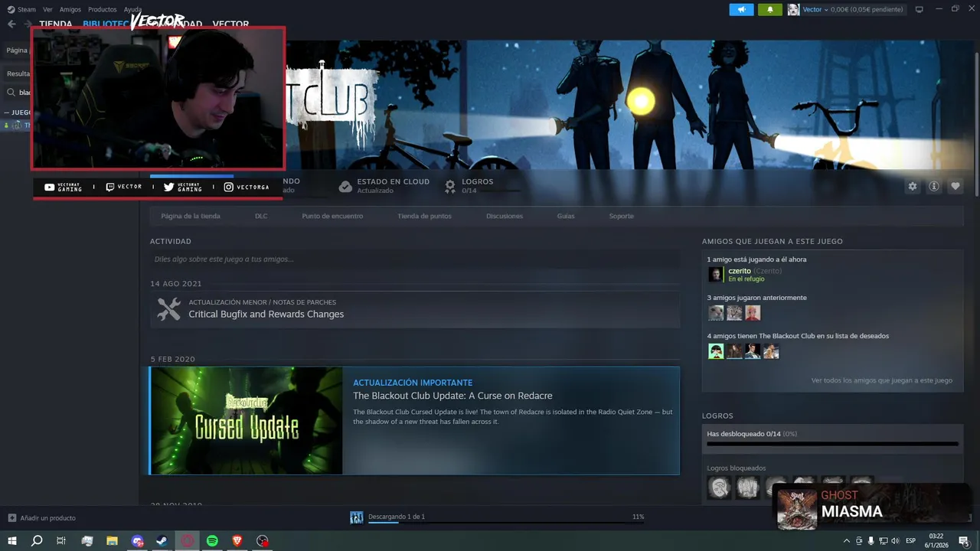Open the green notifications bell
This screenshot has height=551, width=980.
coord(769,9)
